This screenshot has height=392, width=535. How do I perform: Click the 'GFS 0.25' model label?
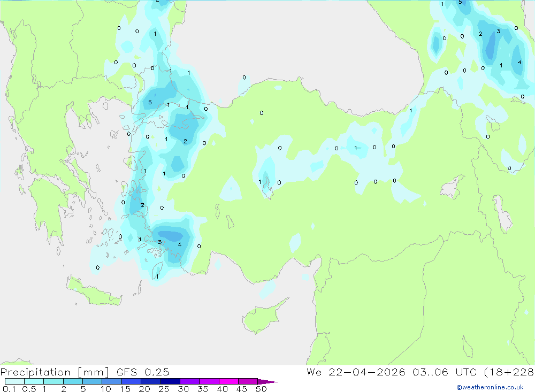(x=143, y=372)
